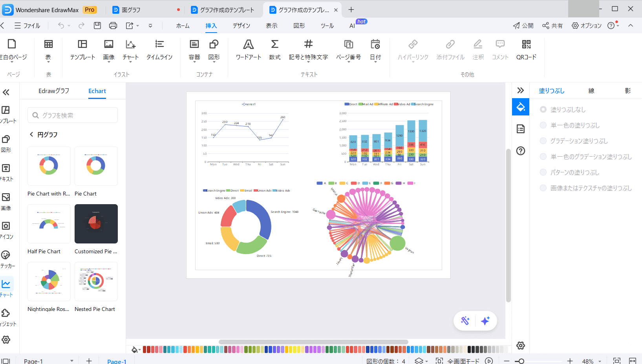
Task: Open the AI sparkle assistant button
Action: (x=485, y=321)
